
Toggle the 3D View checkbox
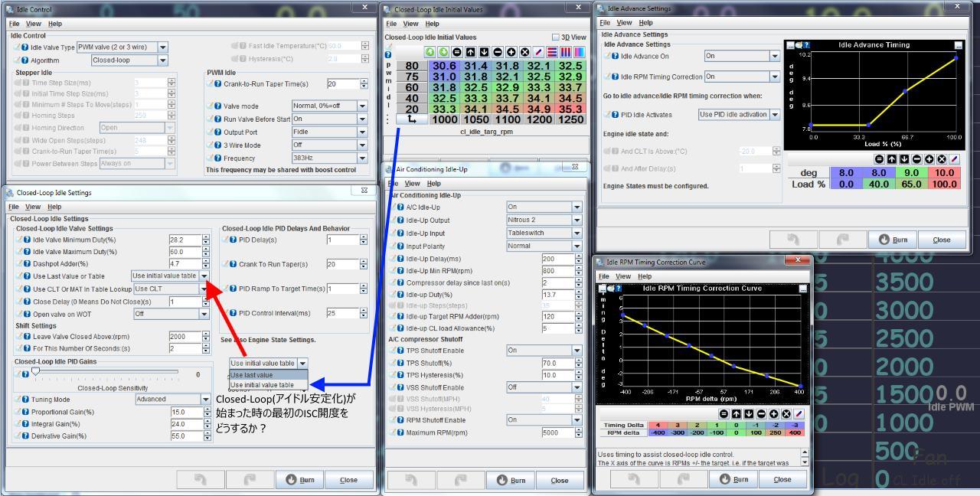point(556,37)
